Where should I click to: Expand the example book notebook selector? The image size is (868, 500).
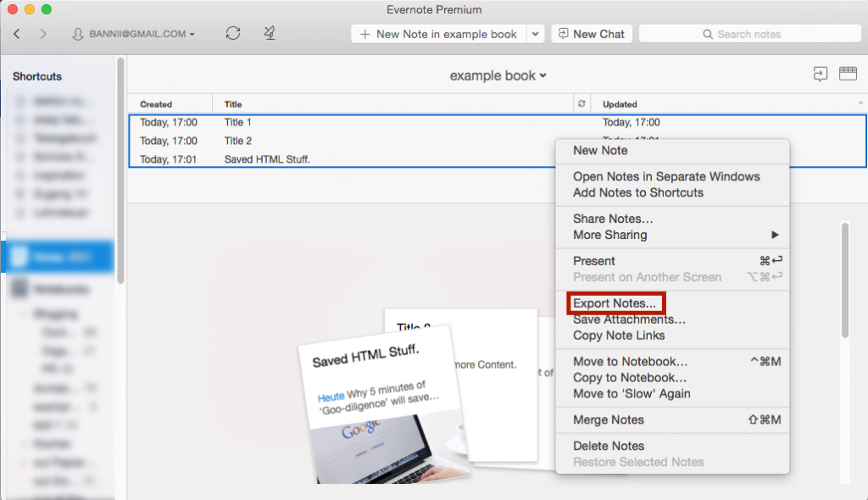[x=498, y=75]
